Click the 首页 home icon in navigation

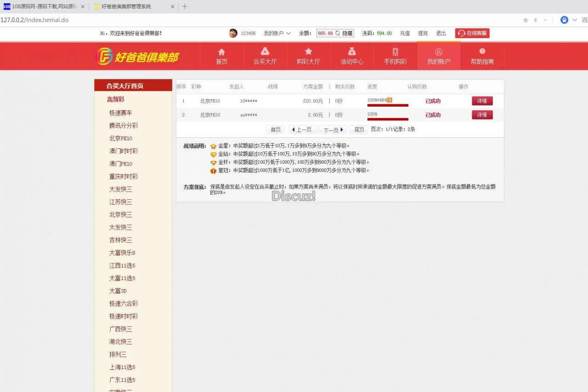[x=221, y=52]
